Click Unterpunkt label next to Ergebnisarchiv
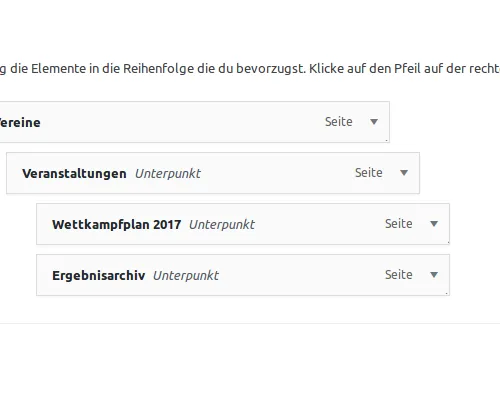 point(186,276)
